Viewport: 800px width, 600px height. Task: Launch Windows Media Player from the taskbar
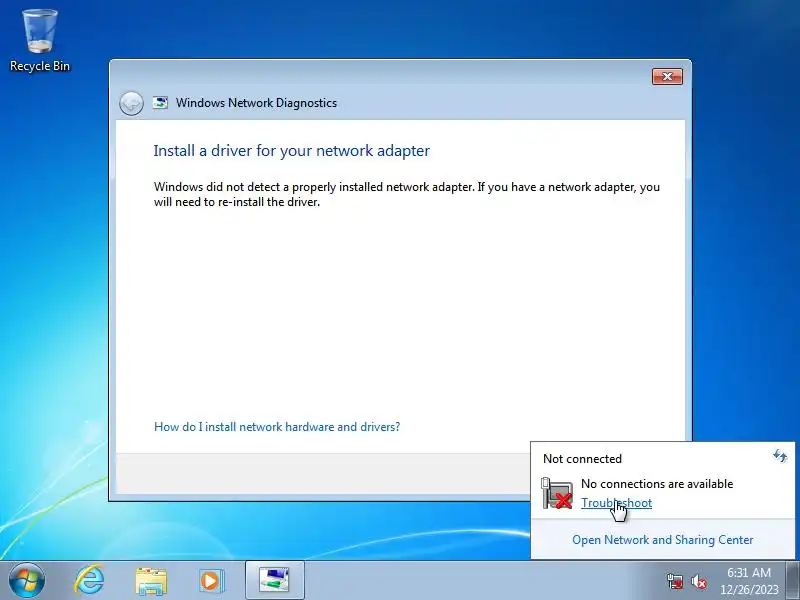coord(211,581)
